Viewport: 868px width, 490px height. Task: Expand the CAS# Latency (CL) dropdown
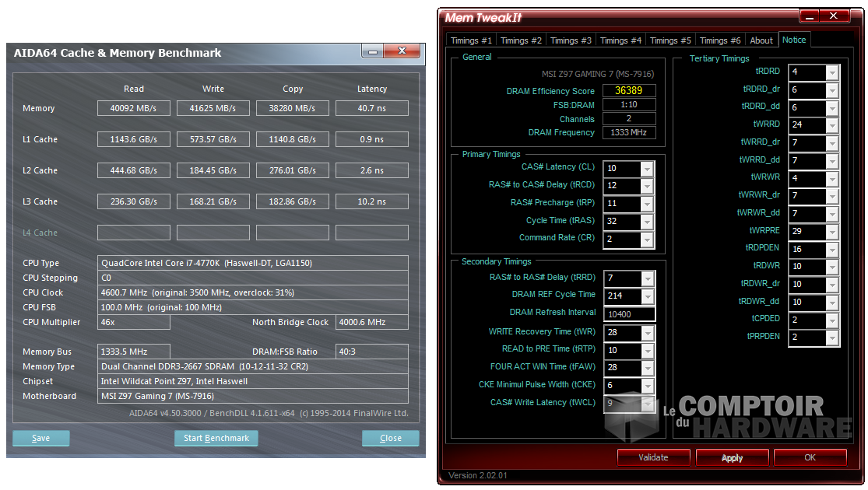(646, 168)
